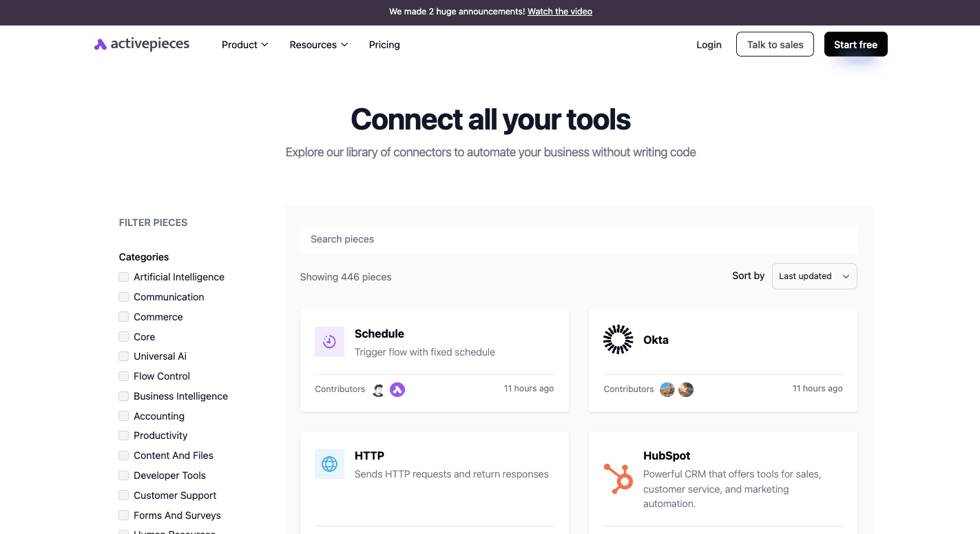Click the HTTP globe icon

pos(329,464)
